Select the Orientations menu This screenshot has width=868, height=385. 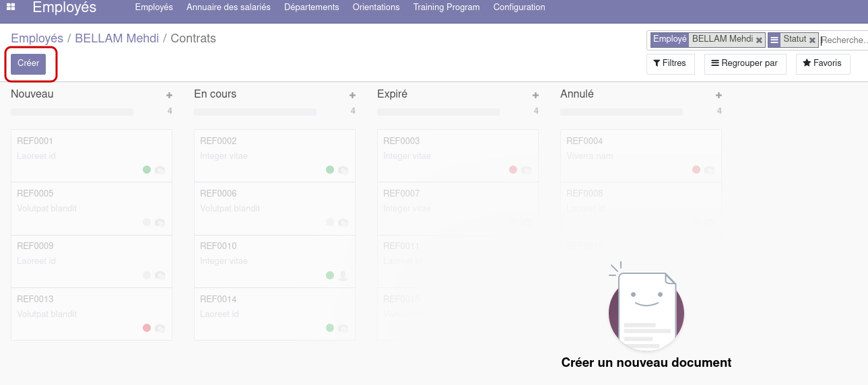click(x=376, y=7)
